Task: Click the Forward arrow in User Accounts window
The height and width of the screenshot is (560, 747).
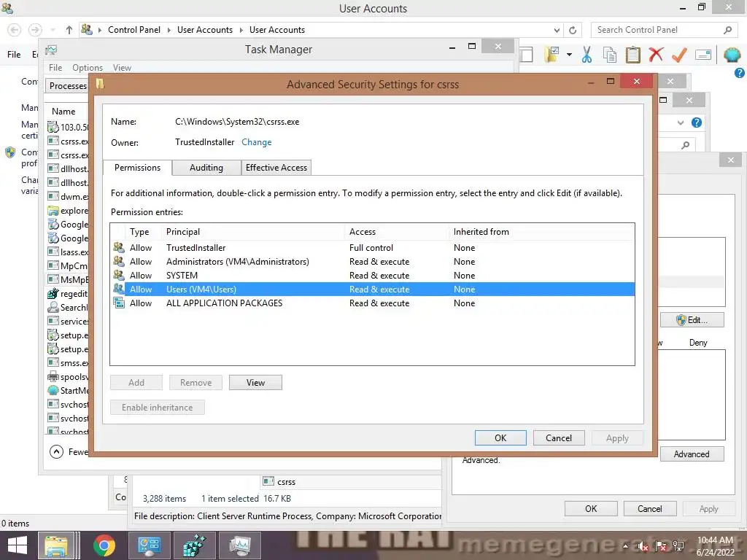Action: [x=35, y=30]
